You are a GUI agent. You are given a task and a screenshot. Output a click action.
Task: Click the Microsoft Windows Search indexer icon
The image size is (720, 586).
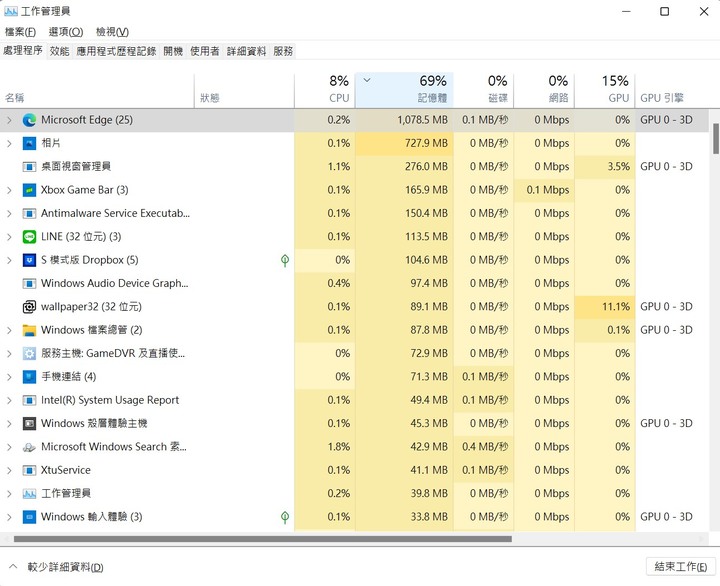pos(29,447)
